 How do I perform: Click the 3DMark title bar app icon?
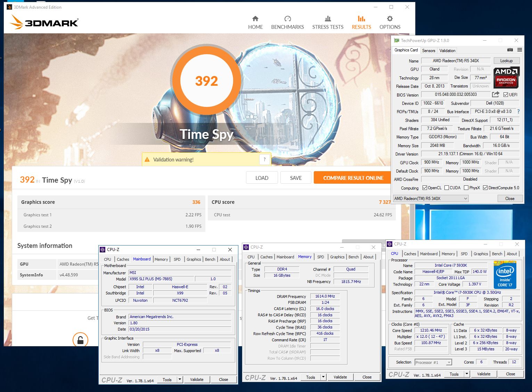point(9,7)
